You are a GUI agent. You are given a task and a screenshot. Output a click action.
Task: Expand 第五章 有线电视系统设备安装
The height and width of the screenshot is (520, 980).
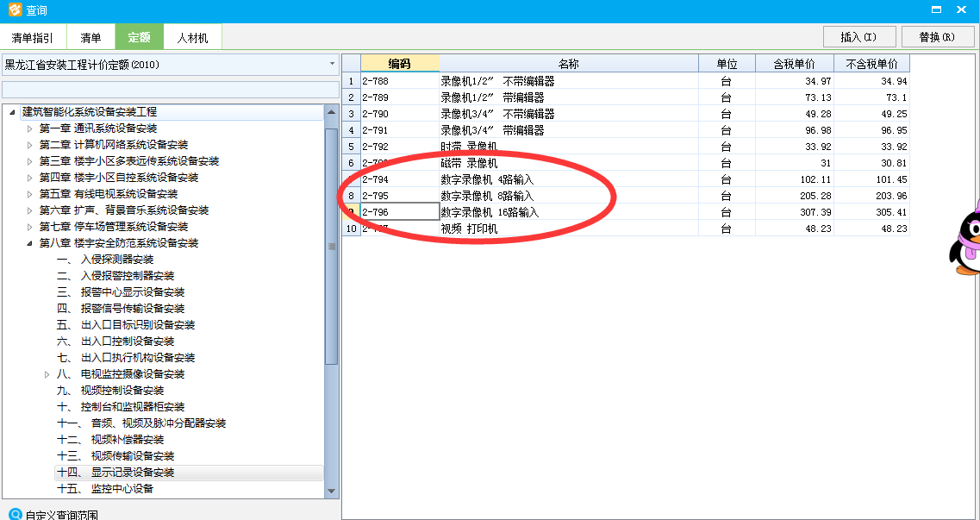pos(29,194)
